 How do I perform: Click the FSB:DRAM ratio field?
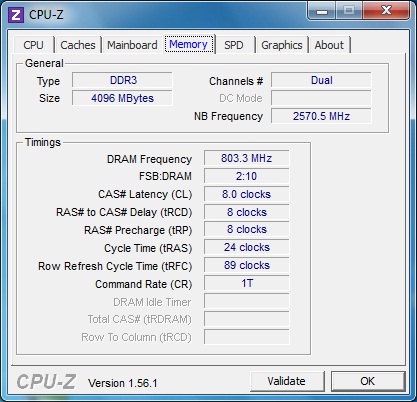pyautogui.click(x=247, y=176)
